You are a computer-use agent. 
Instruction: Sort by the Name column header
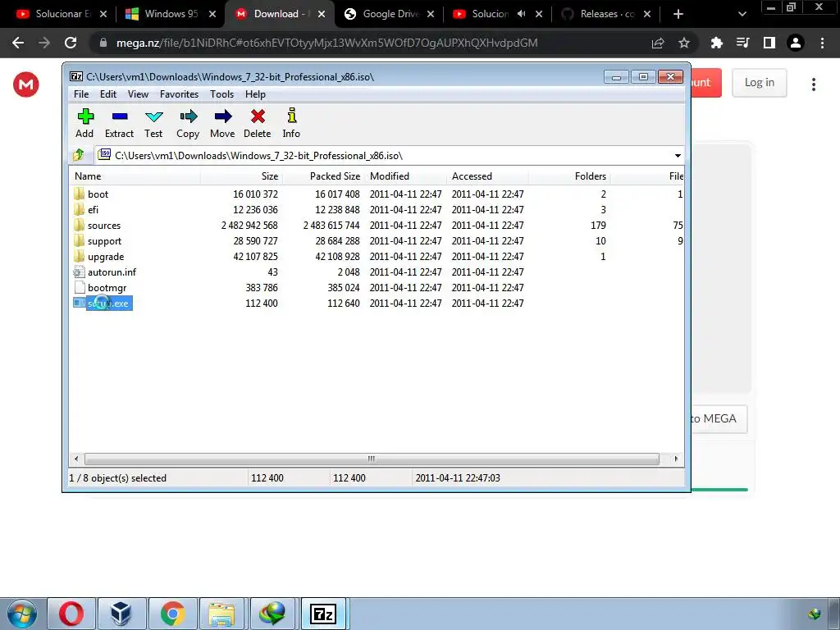pos(135,176)
